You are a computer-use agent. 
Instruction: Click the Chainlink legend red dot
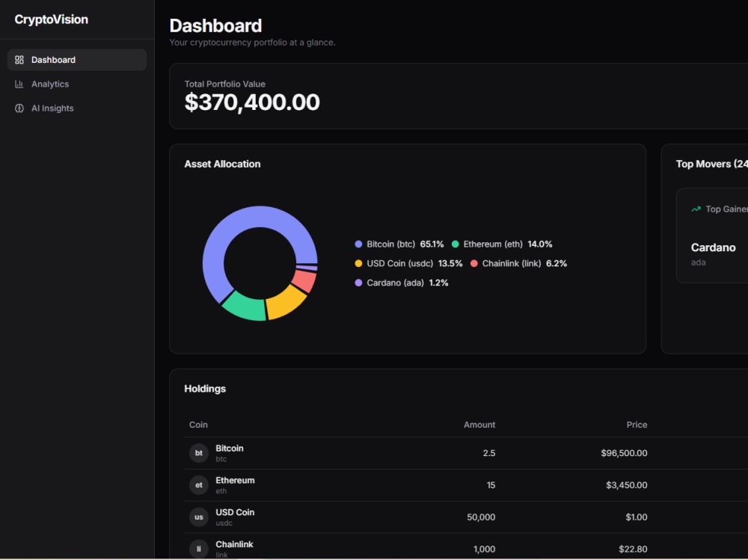coord(473,263)
